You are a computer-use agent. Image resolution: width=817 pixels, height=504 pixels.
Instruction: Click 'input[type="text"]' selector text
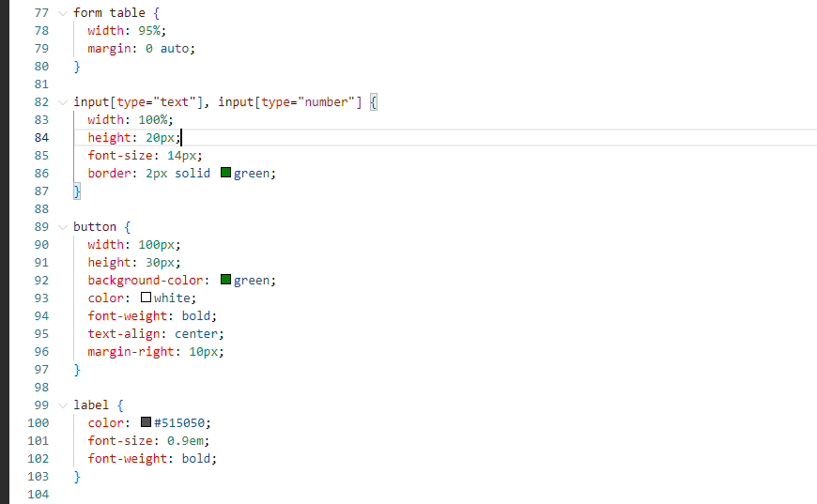click(138, 102)
